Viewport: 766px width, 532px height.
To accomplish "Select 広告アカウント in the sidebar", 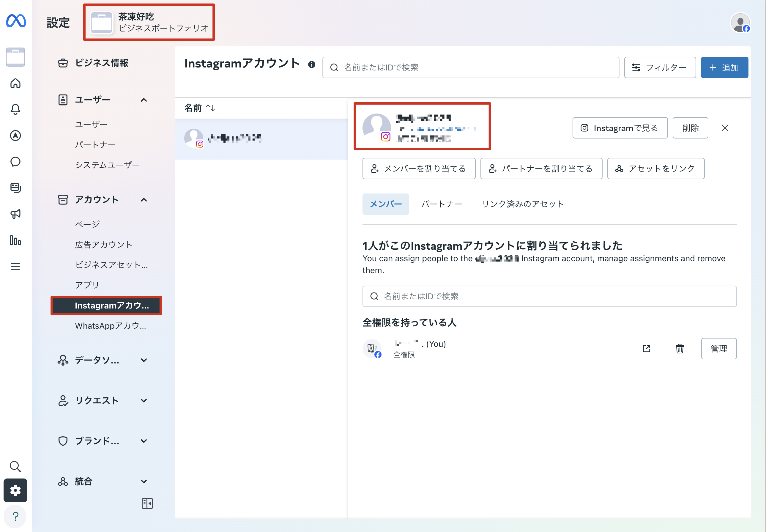I will pyautogui.click(x=104, y=245).
